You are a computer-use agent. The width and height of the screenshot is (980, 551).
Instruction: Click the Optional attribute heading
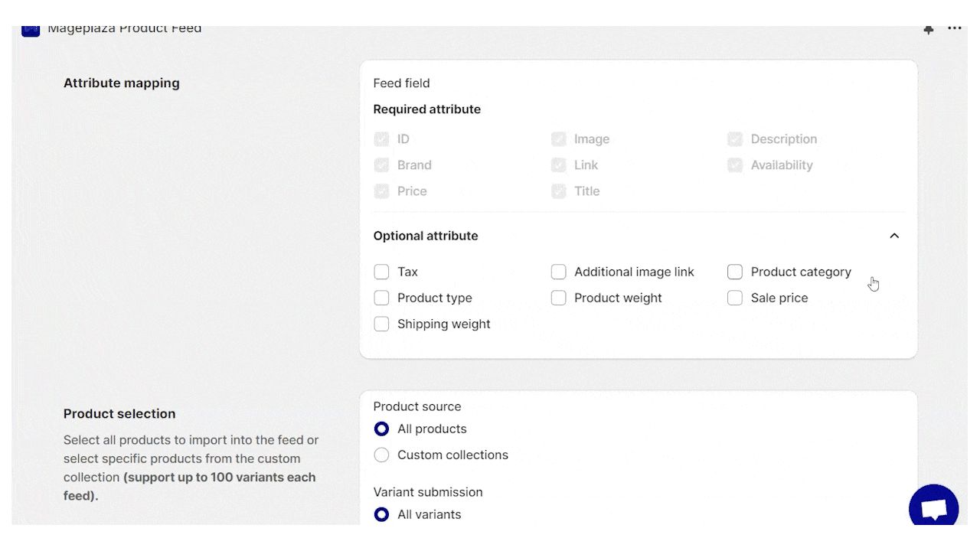[x=426, y=236]
